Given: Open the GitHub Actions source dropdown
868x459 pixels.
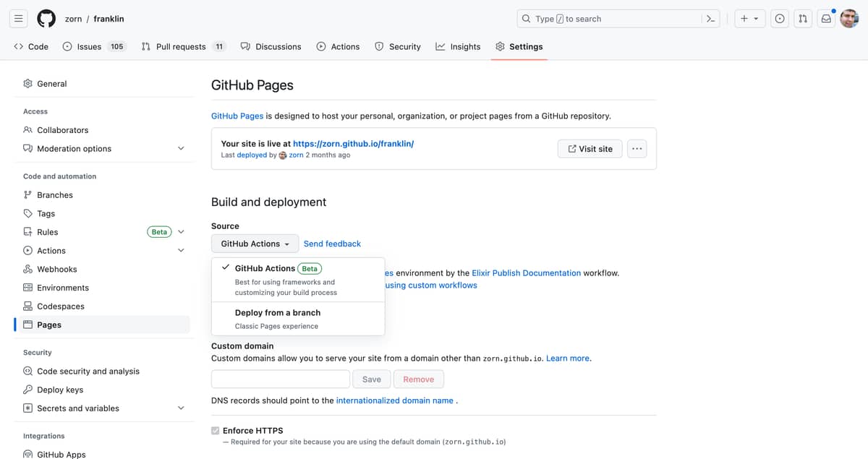Looking at the screenshot, I should pos(255,244).
